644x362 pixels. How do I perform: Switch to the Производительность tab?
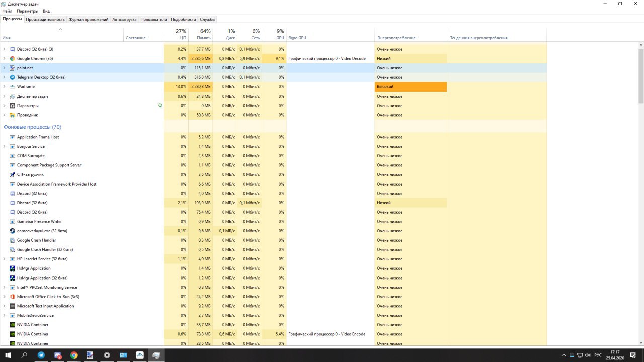click(x=45, y=19)
